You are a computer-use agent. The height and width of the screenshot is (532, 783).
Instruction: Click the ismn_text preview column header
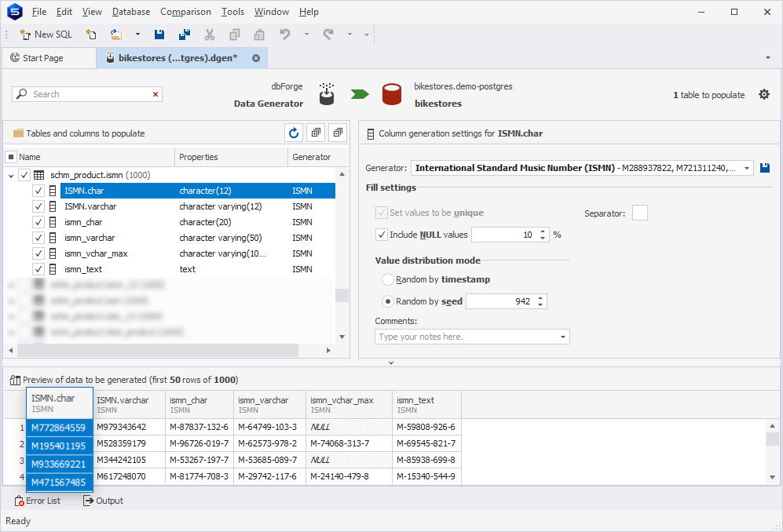coord(426,405)
